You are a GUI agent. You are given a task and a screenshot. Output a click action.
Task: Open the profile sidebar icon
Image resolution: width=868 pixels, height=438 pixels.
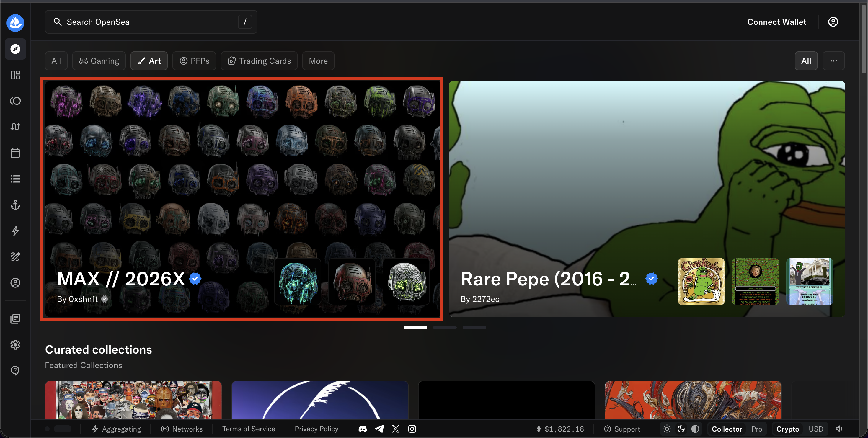click(15, 283)
